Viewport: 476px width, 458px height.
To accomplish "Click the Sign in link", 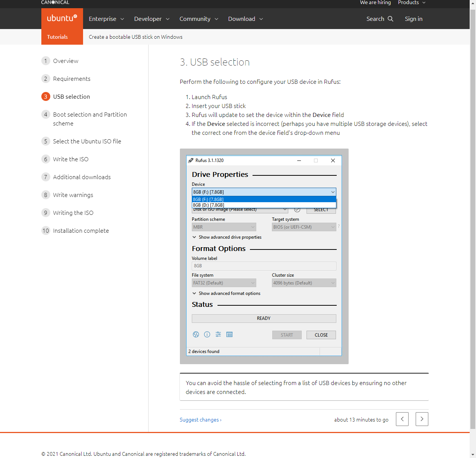I will click(x=414, y=19).
